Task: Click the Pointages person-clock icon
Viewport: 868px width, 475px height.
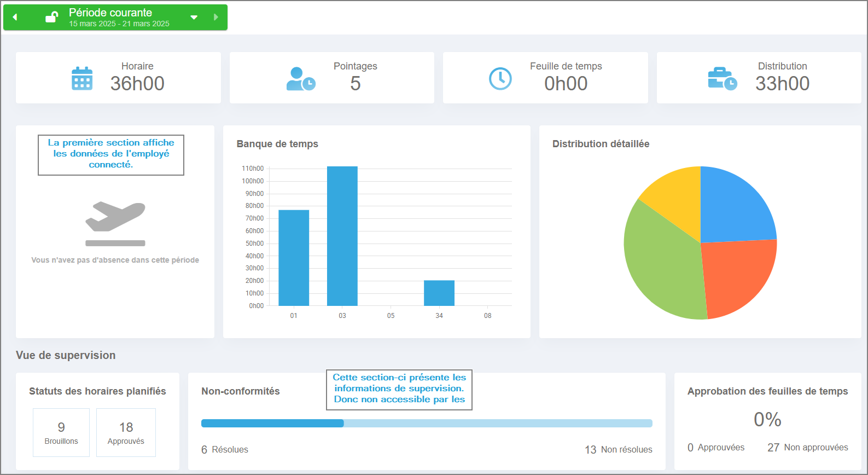Action: pyautogui.click(x=301, y=79)
